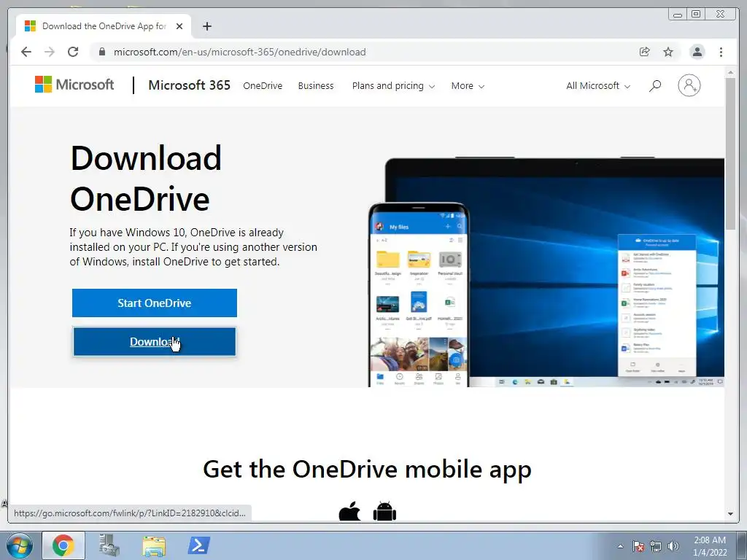
Task: Open the OneDrive nav item
Action: pos(263,86)
